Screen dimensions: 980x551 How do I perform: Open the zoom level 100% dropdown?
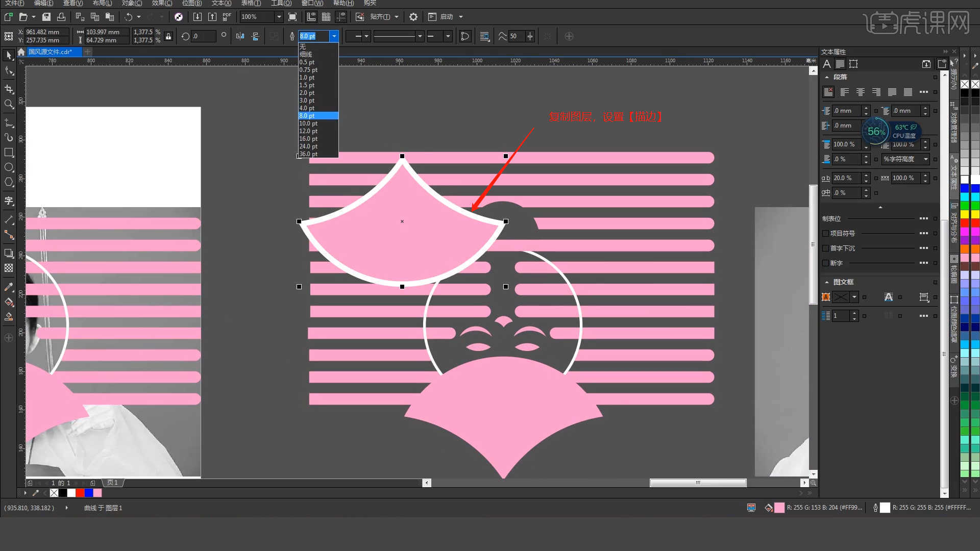point(279,17)
